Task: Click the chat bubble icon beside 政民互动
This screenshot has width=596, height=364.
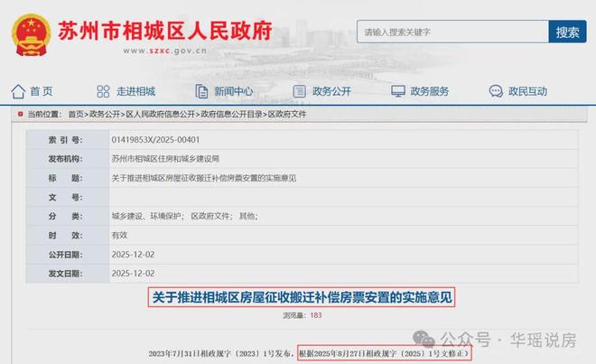Action: pos(496,91)
